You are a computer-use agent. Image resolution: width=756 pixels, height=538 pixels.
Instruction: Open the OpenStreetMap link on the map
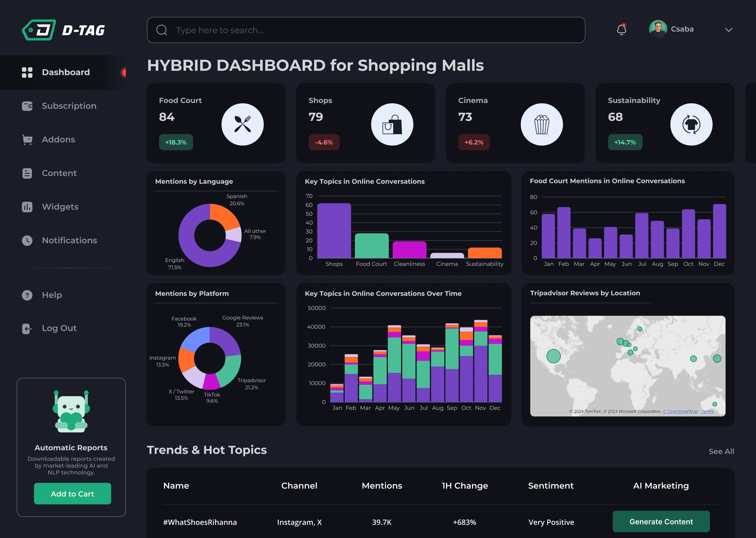tap(681, 412)
